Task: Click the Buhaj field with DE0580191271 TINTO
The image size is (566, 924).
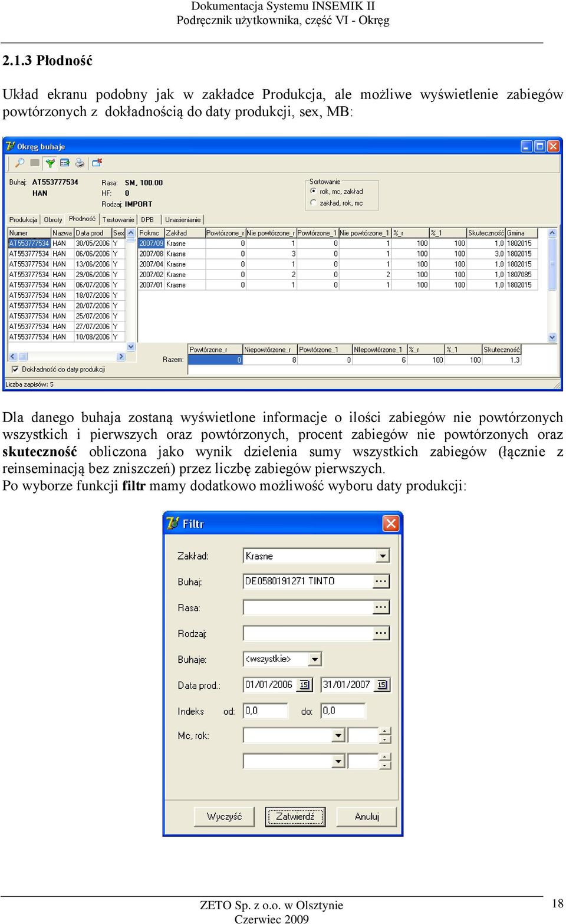Action: point(308,581)
